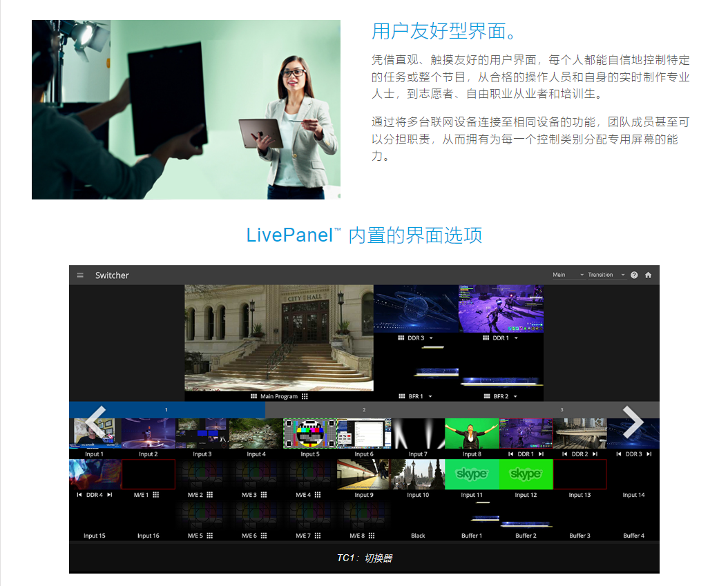
Task: Skip to next clip on DDR 4
Action: pyautogui.click(x=110, y=495)
